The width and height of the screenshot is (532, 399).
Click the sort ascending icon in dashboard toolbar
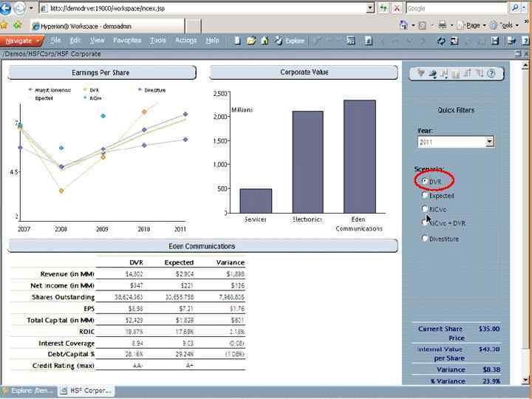467,73
